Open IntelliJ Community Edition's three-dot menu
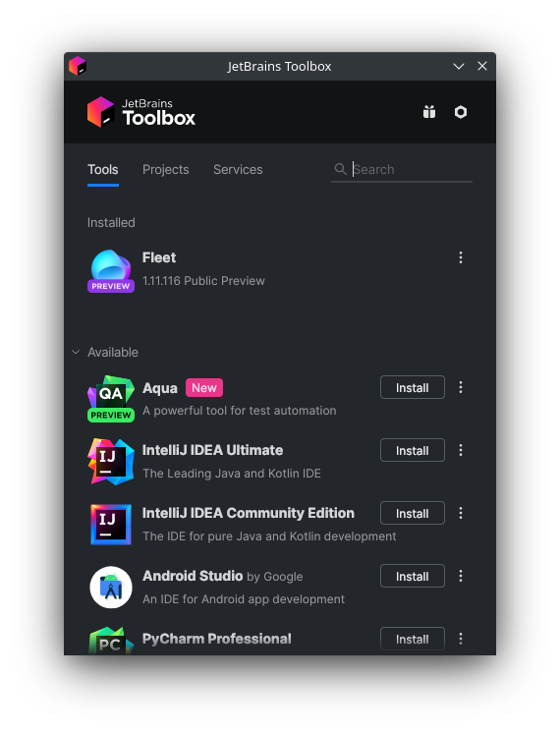This screenshot has height=731, width=560. click(461, 513)
